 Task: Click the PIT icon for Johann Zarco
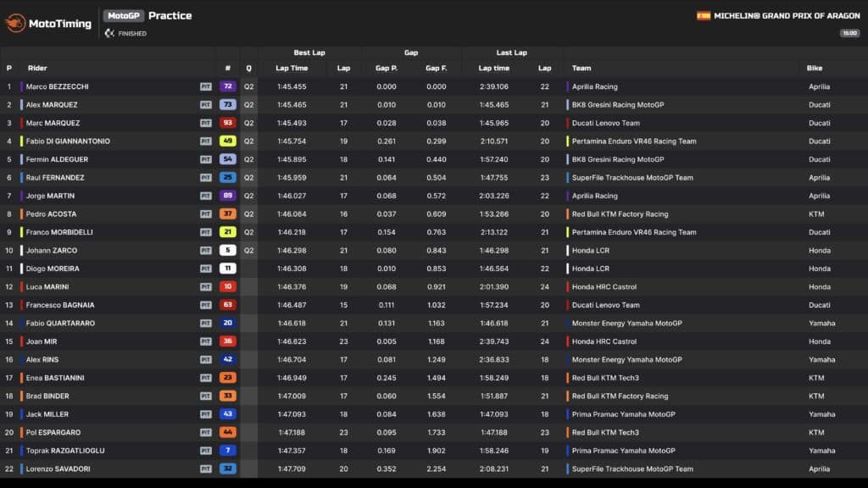coord(206,251)
